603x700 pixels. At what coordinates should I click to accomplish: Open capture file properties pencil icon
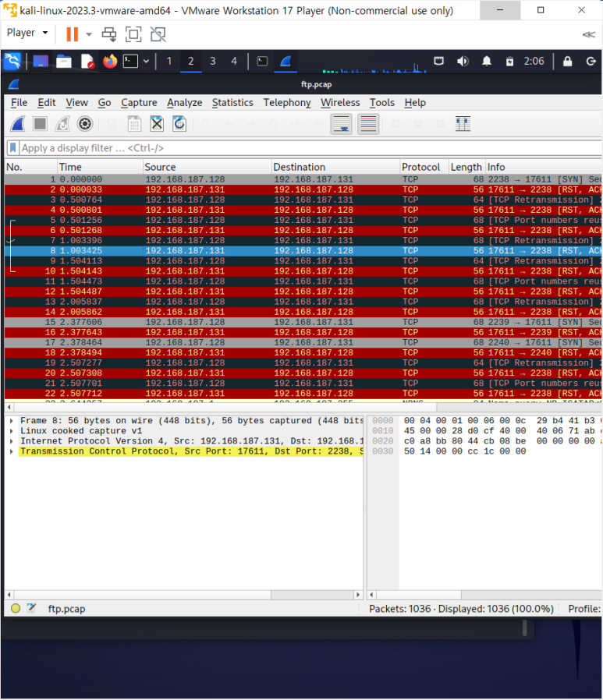tap(31, 608)
